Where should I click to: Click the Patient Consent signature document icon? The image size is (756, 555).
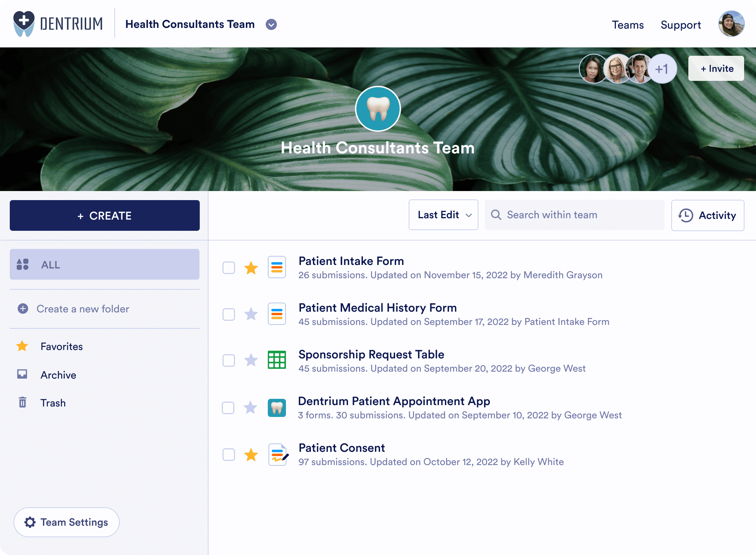point(278,455)
